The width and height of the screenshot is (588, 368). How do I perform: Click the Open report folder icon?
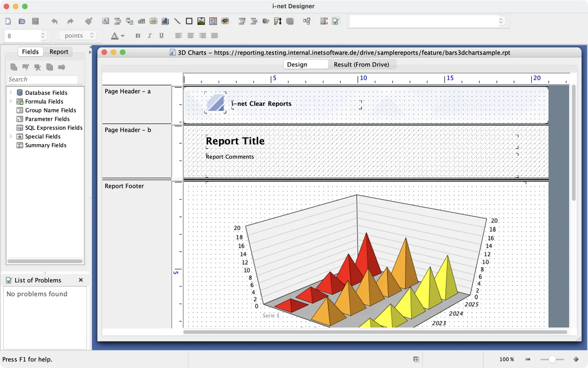click(22, 21)
